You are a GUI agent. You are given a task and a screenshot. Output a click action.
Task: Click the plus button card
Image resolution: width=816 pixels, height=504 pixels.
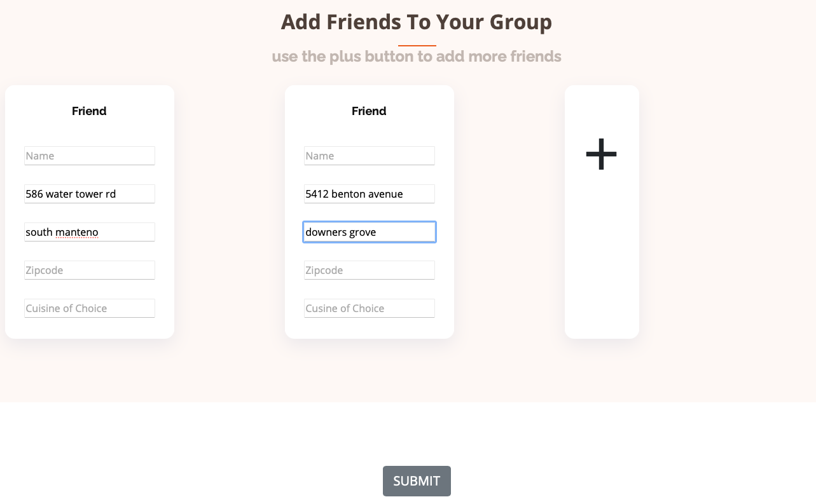[x=601, y=211]
